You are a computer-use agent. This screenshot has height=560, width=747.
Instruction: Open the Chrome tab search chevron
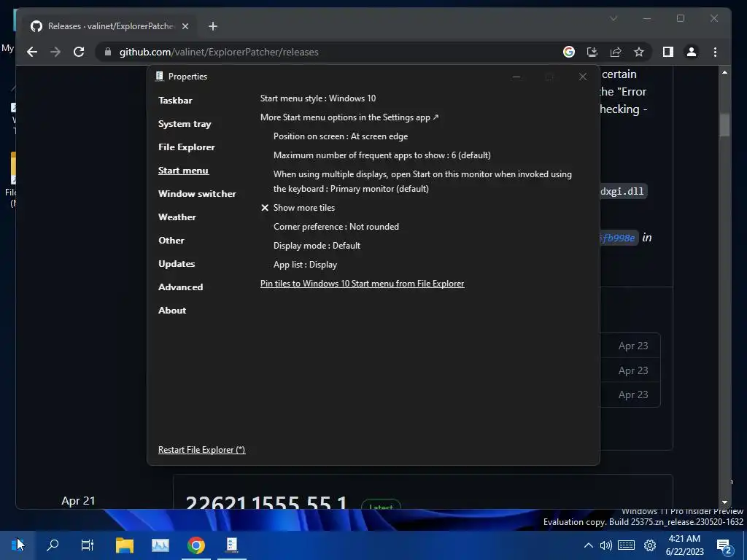coord(614,18)
